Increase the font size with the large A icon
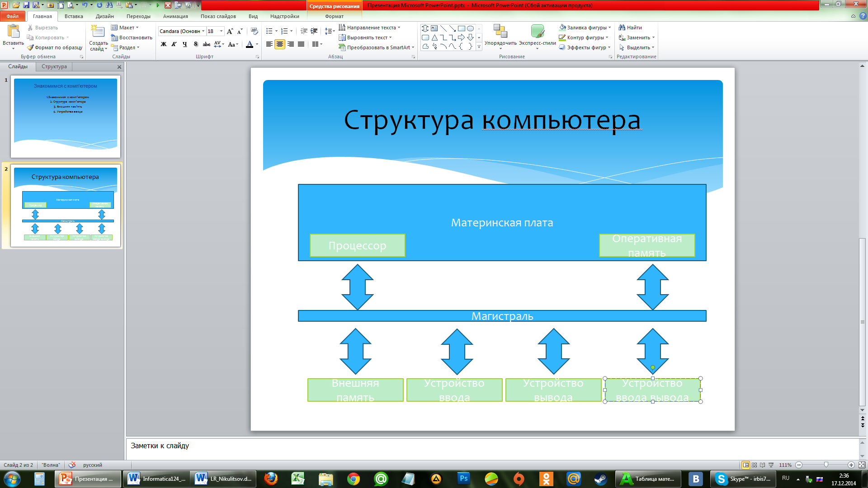Viewport: 868px width, 488px height. [x=230, y=31]
